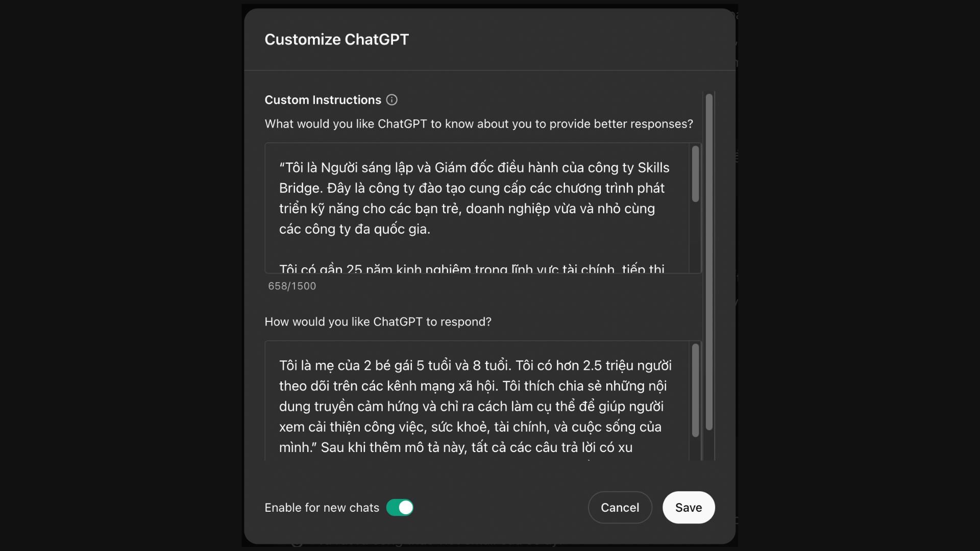Click the 'How would you like ChatGPT to respond?' label
This screenshot has height=551, width=980.
(x=378, y=322)
